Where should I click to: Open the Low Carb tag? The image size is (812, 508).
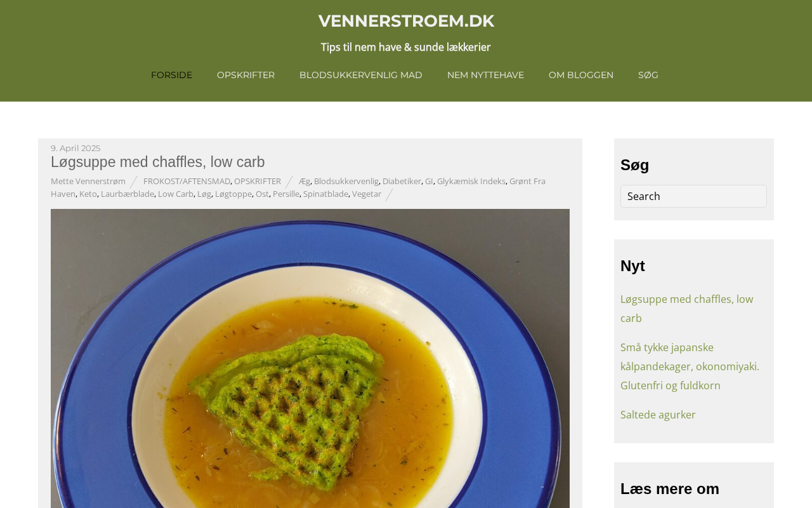(176, 194)
